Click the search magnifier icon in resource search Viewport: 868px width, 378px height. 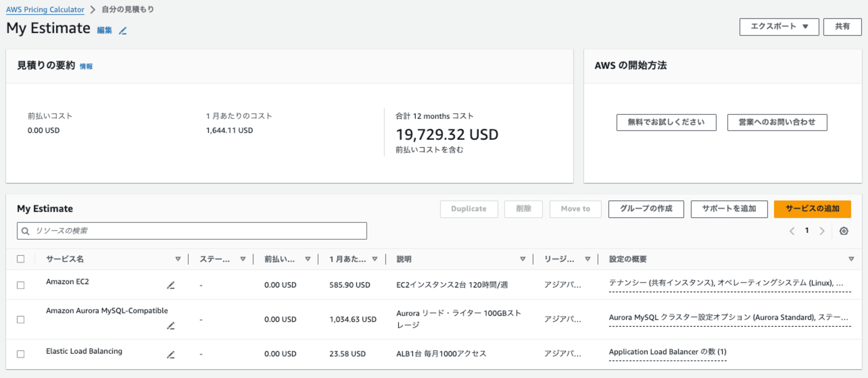[x=26, y=231]
